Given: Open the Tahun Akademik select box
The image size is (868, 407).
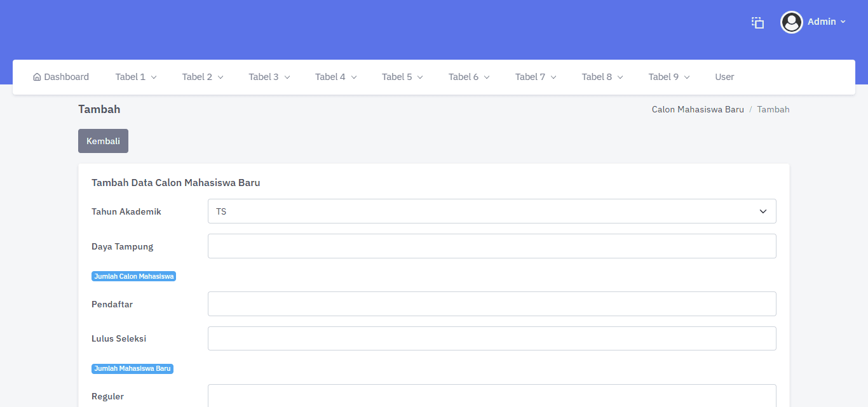Looking at the screenshot, I should (492, 211).
